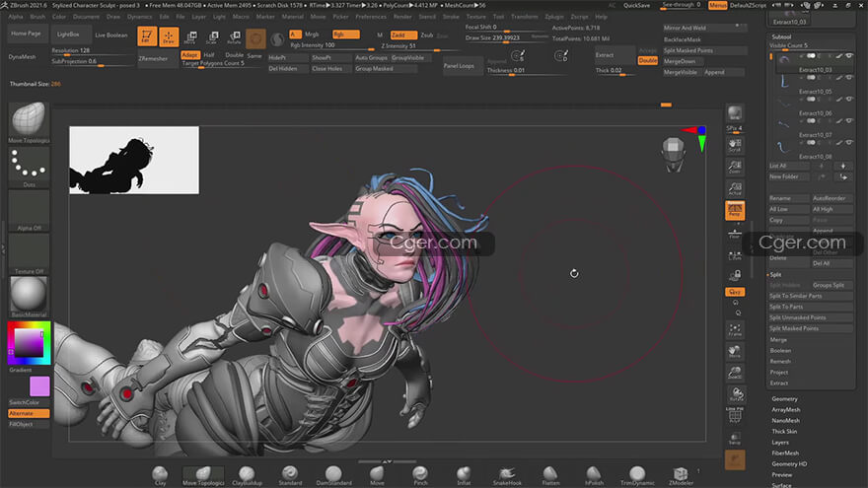The image size is (868, 488).
Task: Open the Brush menu
Action: (37, 17)
